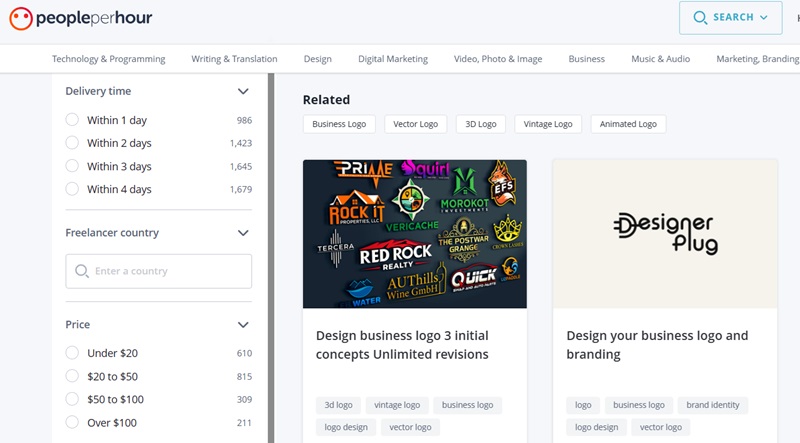
Task: Click 'business logo' tag on first card
Action: pos(467,405)
